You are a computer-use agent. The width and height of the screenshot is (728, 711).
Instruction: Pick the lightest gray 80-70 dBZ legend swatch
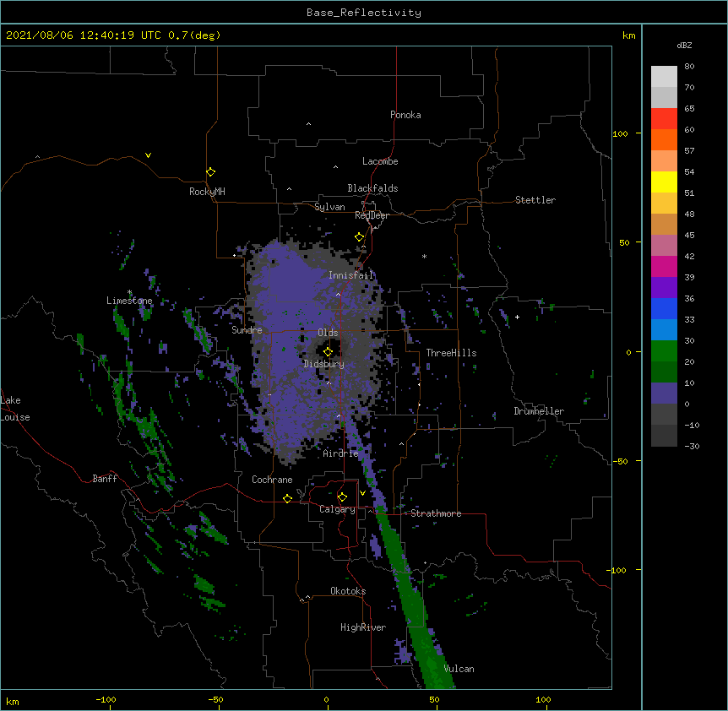tap(664, 77)
